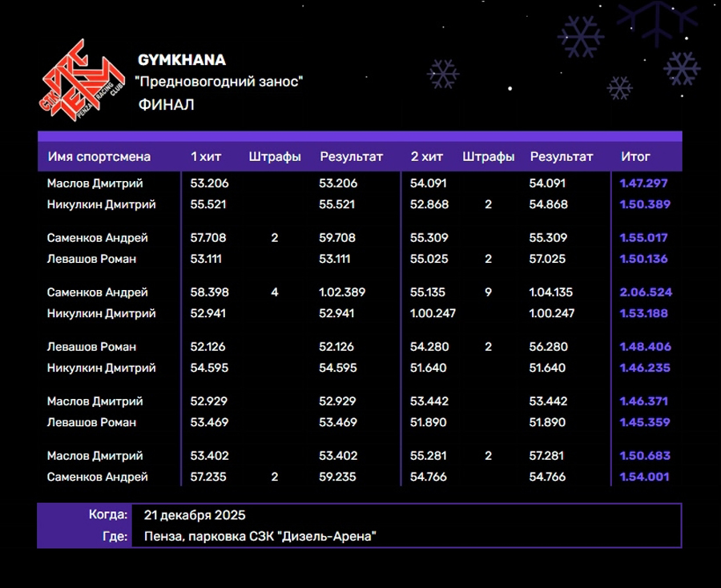Click the Penza Racing Club logo
The height and width of the screenshot is (588, 721).
tap(83, 82)
